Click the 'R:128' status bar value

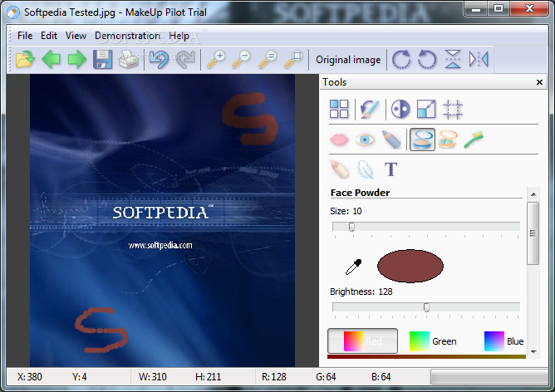(x=273, y=377)
